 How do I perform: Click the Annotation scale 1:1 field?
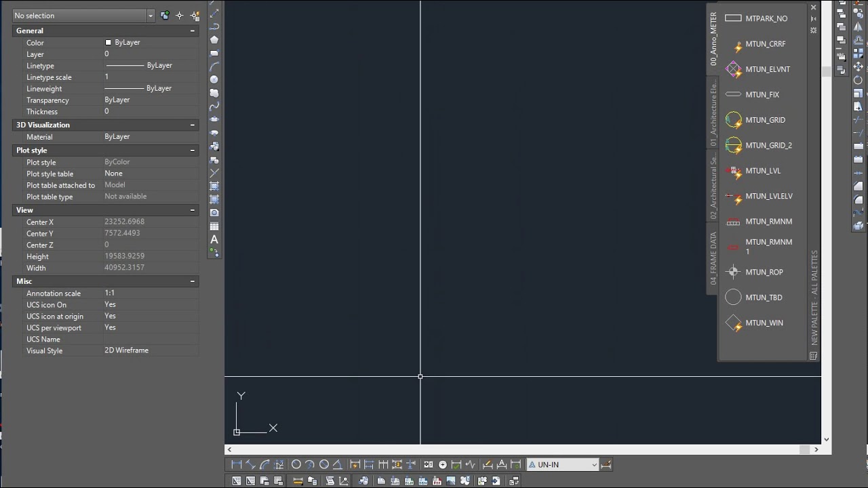151,293
